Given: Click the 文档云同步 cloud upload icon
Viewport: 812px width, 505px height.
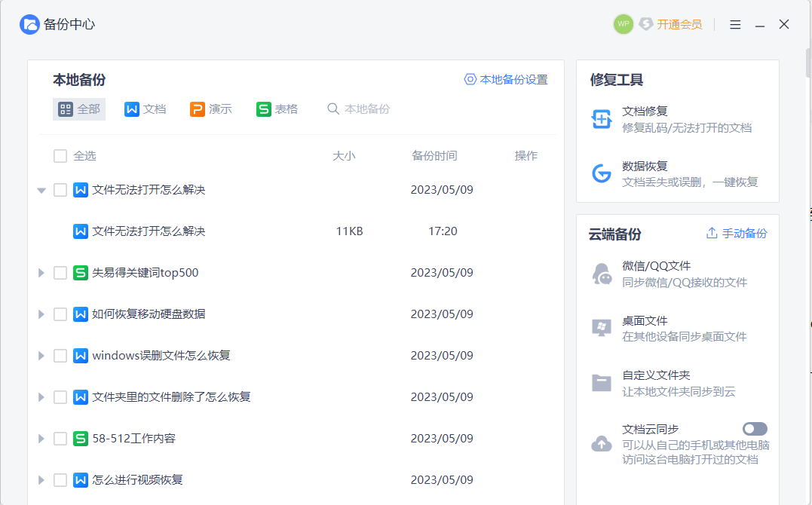Looking at the screenshot, I should point(601,443).
